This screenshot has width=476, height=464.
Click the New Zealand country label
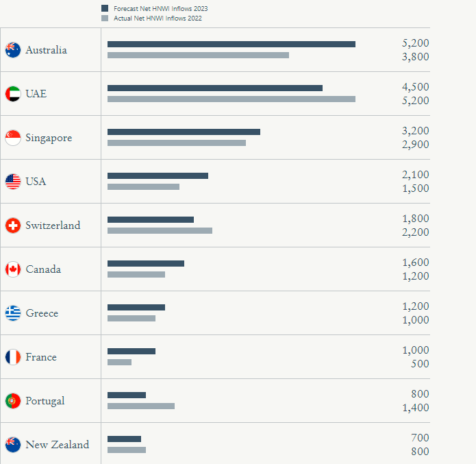[x=58, y=445]
